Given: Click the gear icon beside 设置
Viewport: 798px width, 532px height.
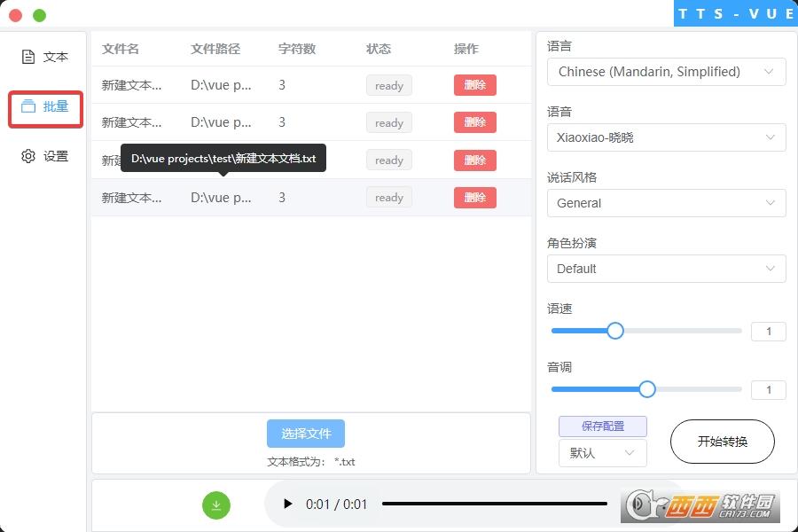Looking at the screenshot, I should click(x=28, y=156).
